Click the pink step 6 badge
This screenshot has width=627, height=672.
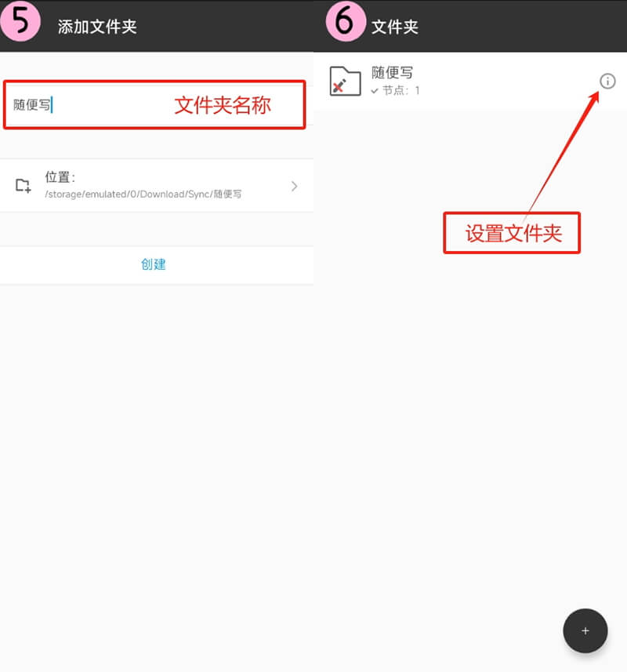[346, 21]
